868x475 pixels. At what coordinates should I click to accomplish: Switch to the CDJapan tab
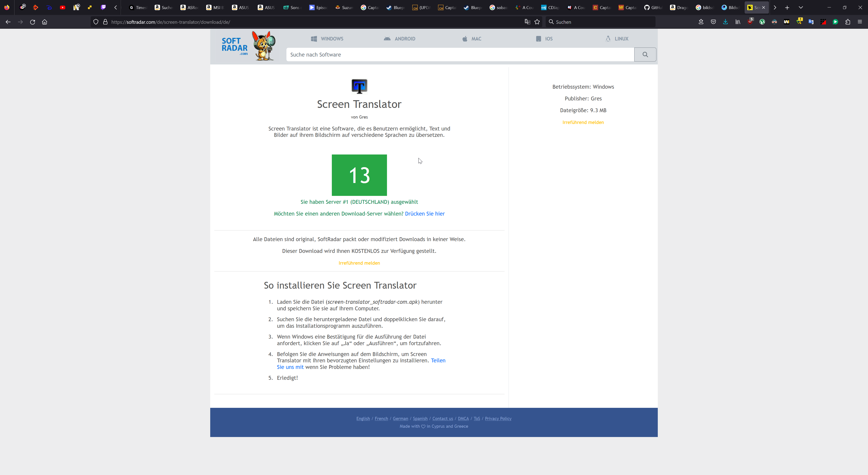pos(550,7)
